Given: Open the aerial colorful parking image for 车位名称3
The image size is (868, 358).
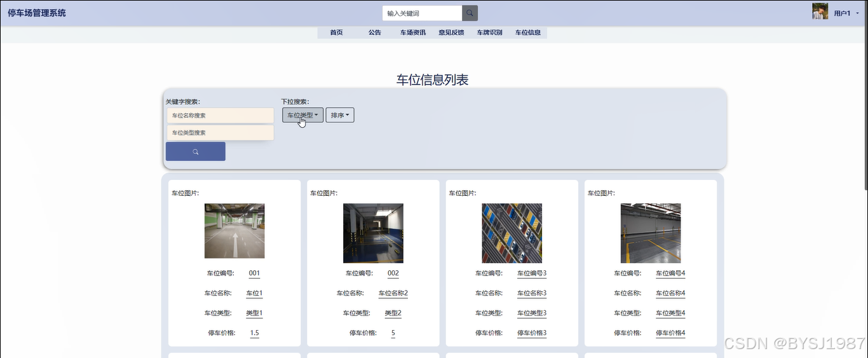Looking at the screenshot, I should 512,233.
